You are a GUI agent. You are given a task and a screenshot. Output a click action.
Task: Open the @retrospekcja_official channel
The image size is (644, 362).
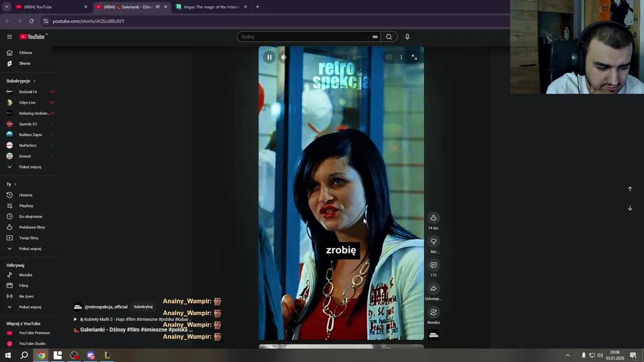[106, 307]
